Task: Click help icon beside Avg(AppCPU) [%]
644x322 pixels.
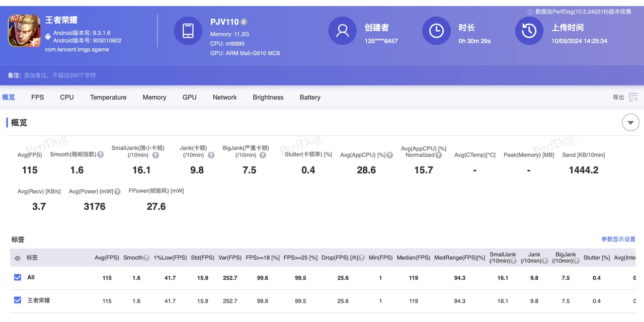Action: [x=389, y=155]
